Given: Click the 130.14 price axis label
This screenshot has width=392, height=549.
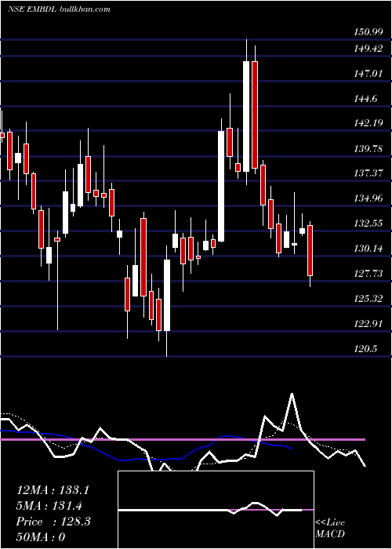Looking at the screenshot, I should [368, 249].
